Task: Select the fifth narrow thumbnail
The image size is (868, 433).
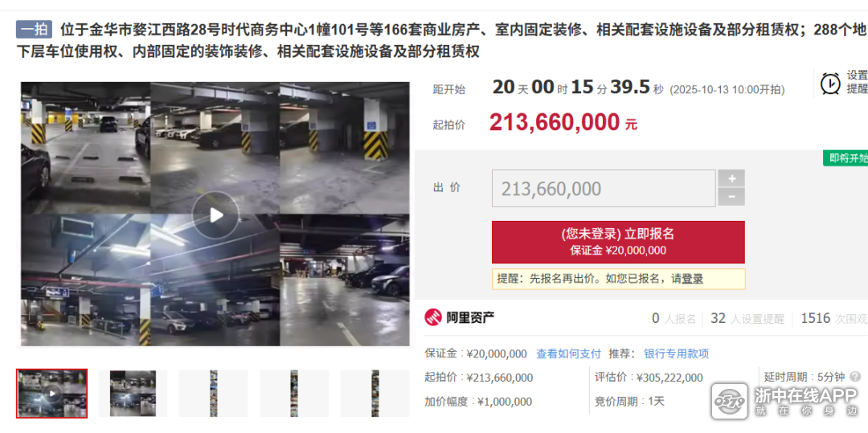Action: [375, 393]
